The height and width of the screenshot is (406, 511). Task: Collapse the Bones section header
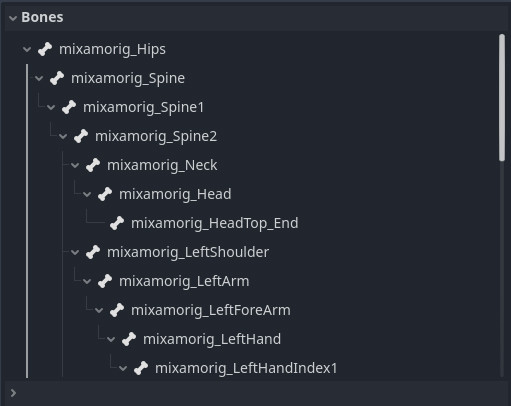[13, 18]
